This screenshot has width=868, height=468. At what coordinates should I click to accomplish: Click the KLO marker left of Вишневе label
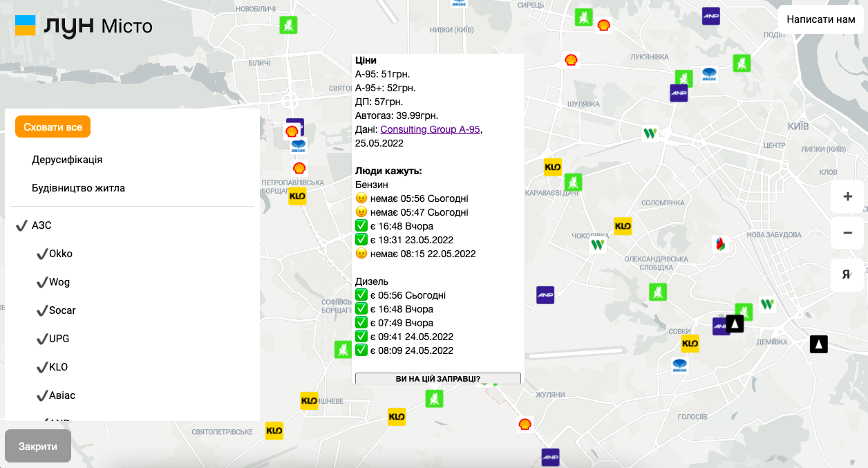coord(309,401)
